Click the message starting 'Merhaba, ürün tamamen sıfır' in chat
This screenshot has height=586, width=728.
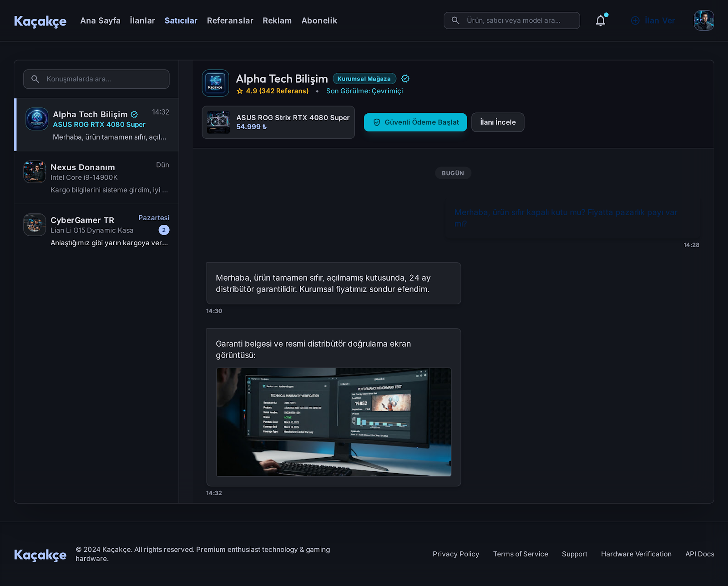(x=334, y=283)
